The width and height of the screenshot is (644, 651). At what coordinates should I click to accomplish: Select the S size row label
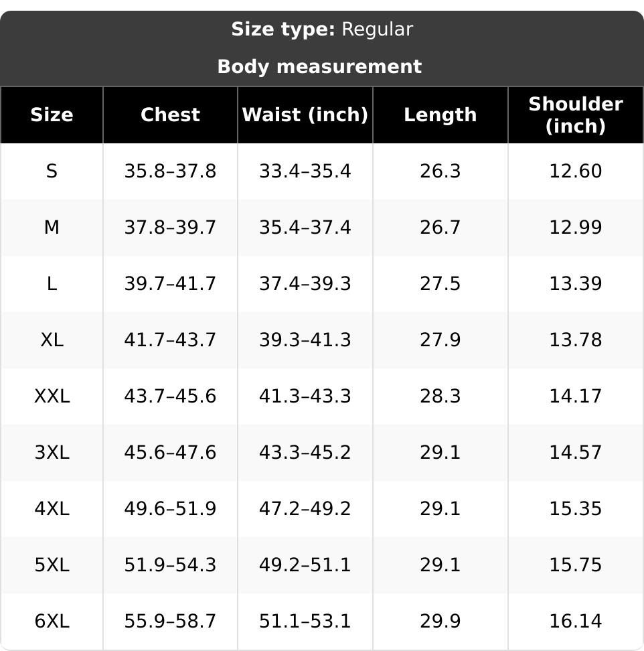tap(52, 171)
